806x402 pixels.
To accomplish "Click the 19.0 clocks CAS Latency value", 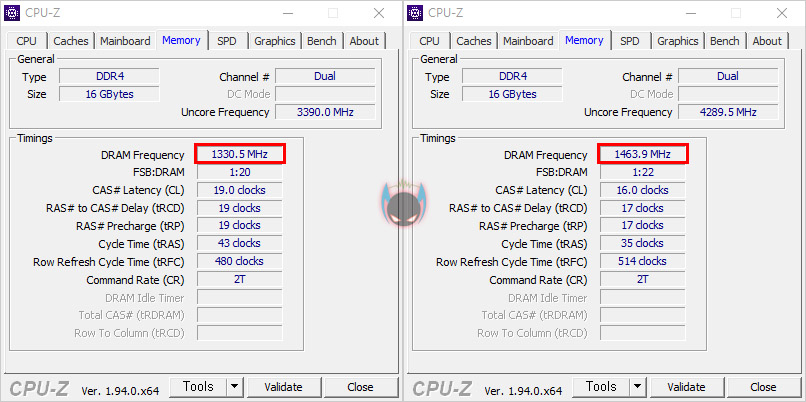I will pyautogui.click(x=240, y=190).
